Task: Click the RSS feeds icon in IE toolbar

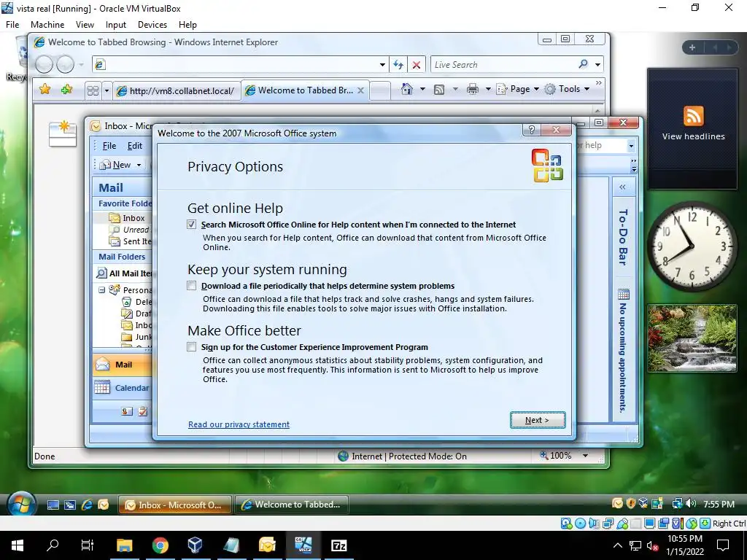Action: tap(439, 89)
